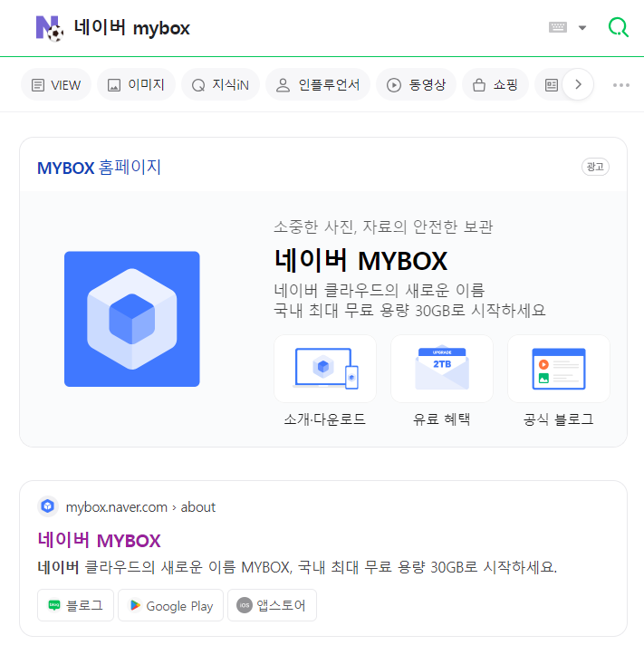Click the result description starting 네이버 클라우드의 새로운 이름 MYBOX
Viewport: 644px width, 645px height.
click(297, 567)
